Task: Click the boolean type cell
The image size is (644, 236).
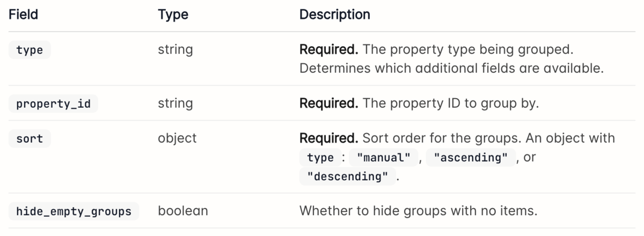Action: (183, 211)
